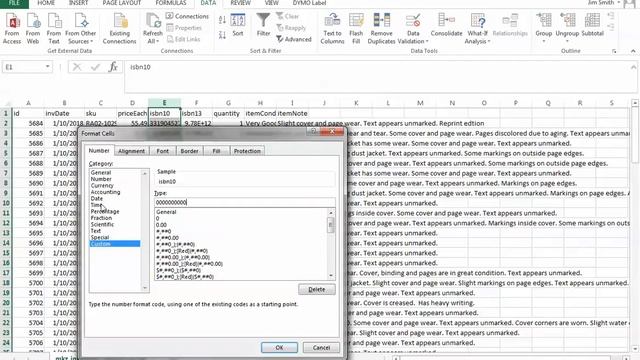
Task: Click Connections in the ribbon
Action: [x=187, y=16]
